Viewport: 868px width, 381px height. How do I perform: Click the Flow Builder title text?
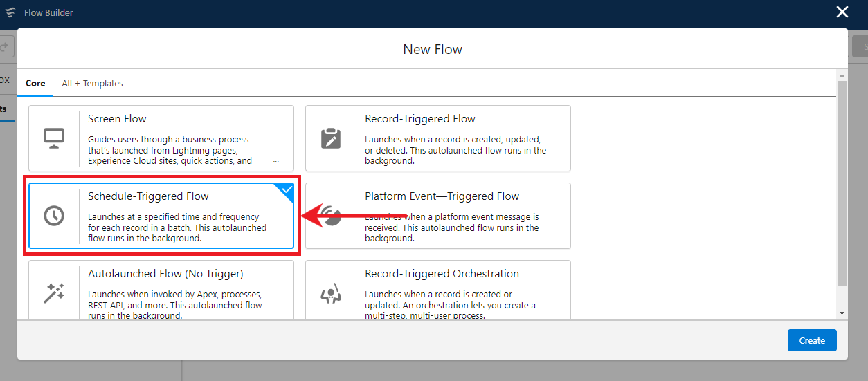click(x=48, y=12)
